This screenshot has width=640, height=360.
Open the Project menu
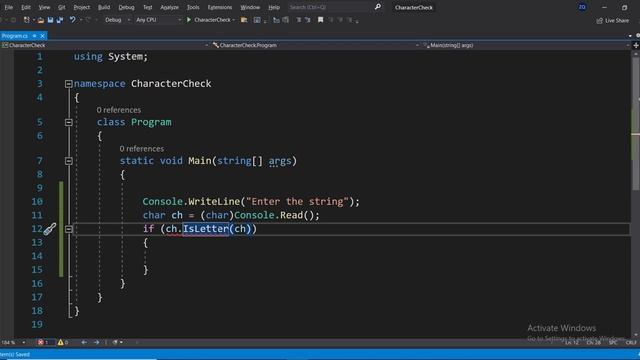coord(82,7)
